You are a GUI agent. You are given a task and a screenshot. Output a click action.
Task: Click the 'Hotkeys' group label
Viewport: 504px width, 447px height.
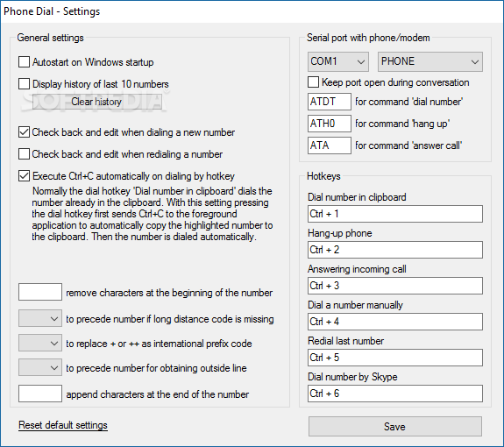coord(323,176)
